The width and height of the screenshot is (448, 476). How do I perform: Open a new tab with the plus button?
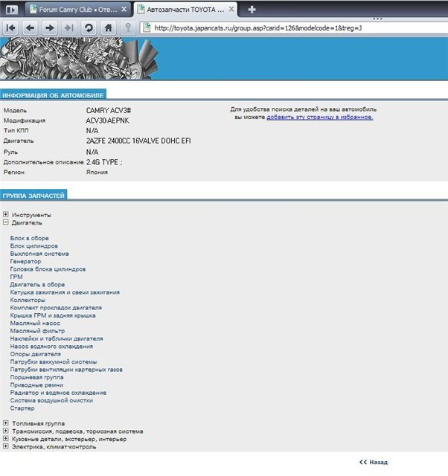click(x=252, y=10)
